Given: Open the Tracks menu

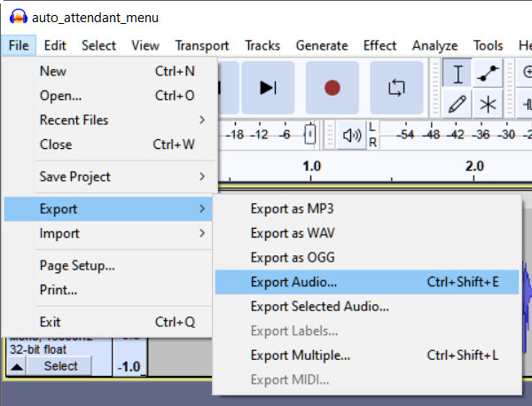Looking at the screenshot, I should (x=262, y=45).
